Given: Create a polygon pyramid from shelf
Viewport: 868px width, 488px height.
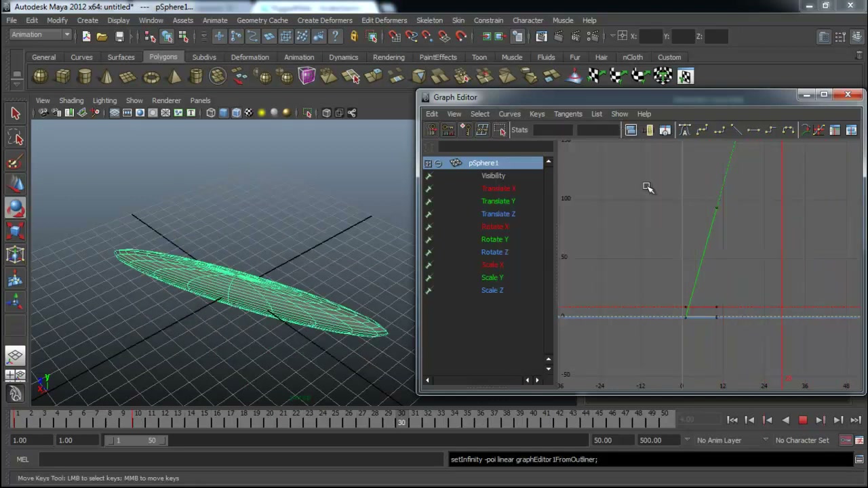Looking at the screenshot, I should tap(174, 76).
